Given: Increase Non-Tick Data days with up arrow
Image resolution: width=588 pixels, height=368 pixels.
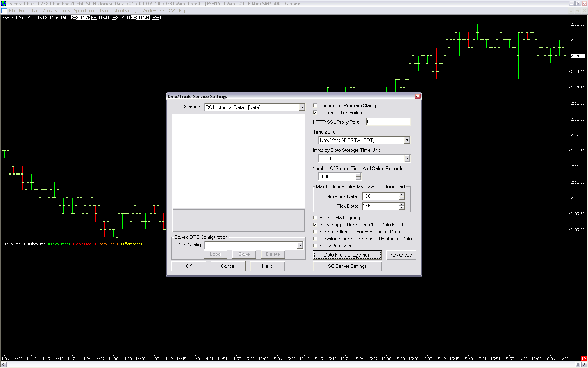Looking at the screenshot, I should click(402, 195).
